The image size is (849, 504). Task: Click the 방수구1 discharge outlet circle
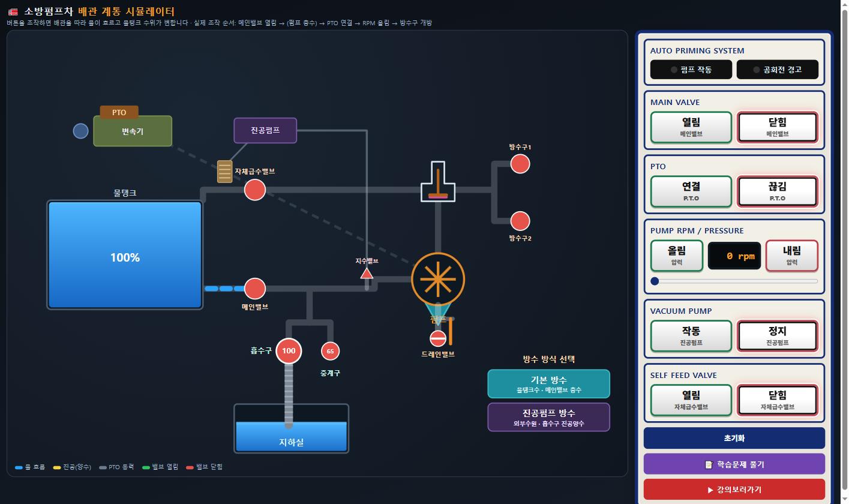pos(520,164)
